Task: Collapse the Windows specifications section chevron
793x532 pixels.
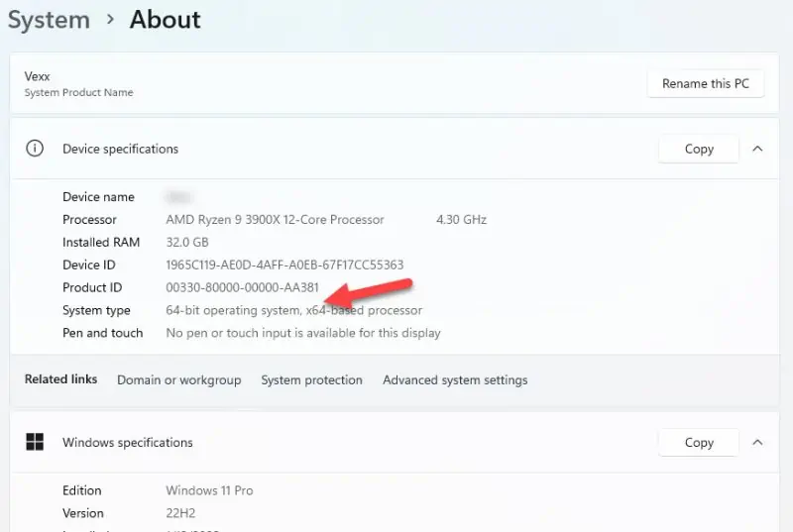Action: 757,443
